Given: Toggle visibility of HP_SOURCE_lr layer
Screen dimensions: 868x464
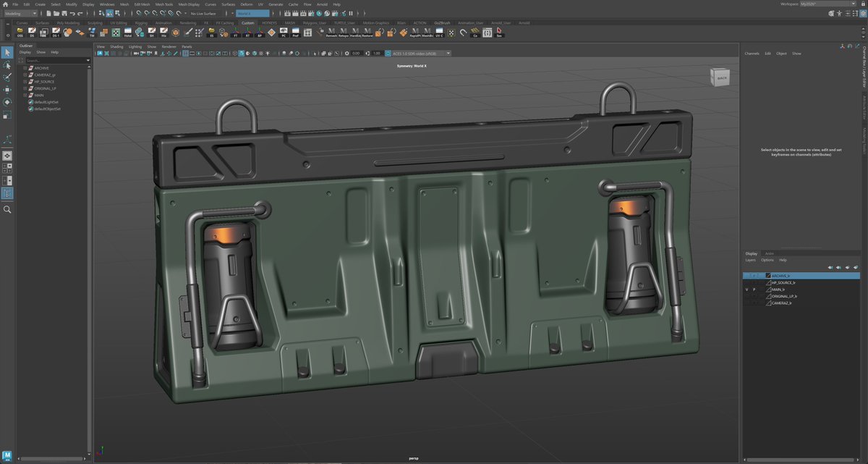Looking at the screenshot, I should (x=746, y=282).
